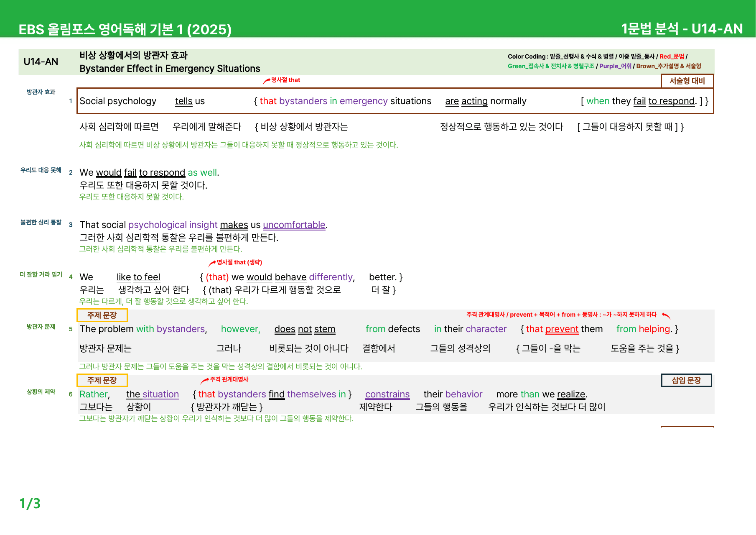
Task: Click 'like to feel' in sentence 4
Action: pos(138,277)
